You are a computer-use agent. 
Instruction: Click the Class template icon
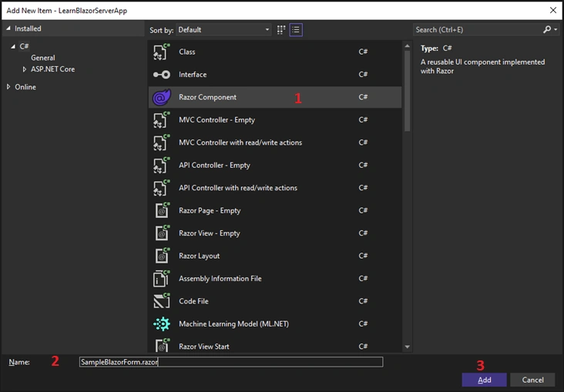[x=162, y=52]
